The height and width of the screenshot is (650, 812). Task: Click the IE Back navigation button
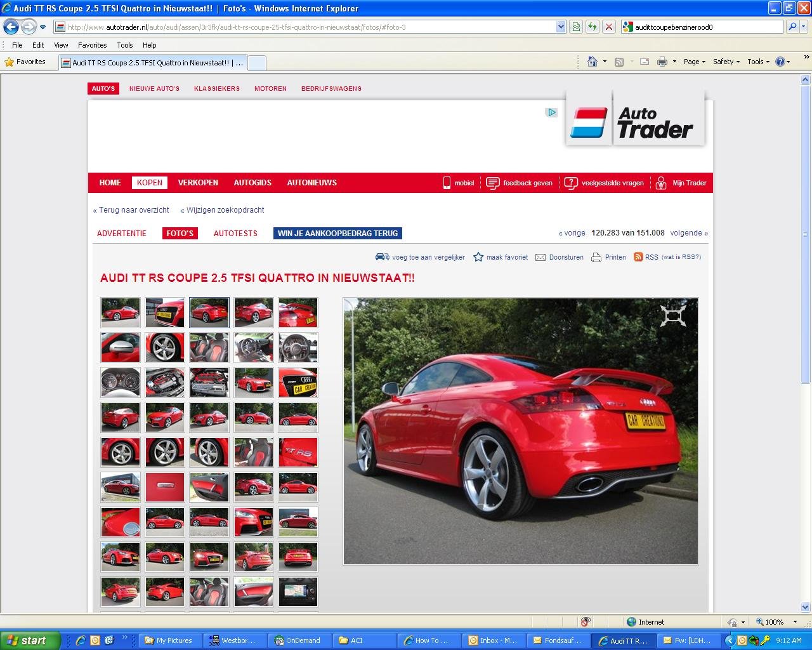(11, 27)
